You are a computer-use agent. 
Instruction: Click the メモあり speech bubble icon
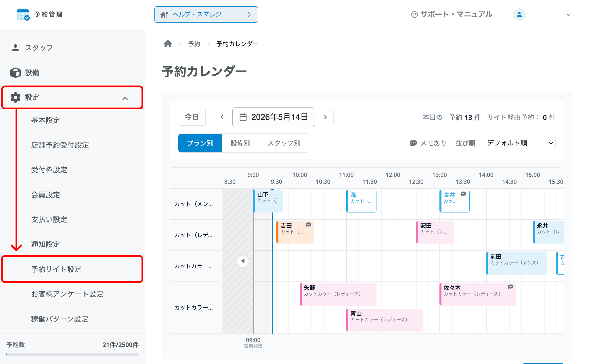(413, 143)
